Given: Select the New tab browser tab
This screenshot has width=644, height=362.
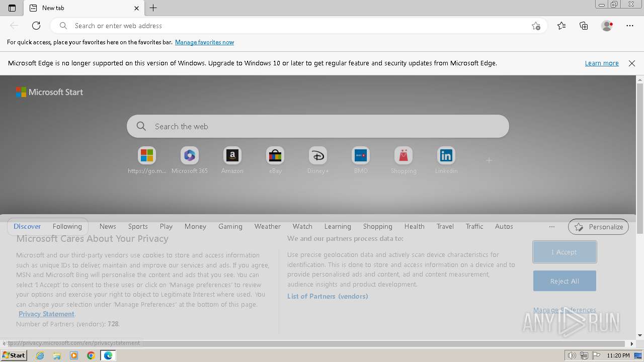Looking at the screenshot, I should [84, 8].
